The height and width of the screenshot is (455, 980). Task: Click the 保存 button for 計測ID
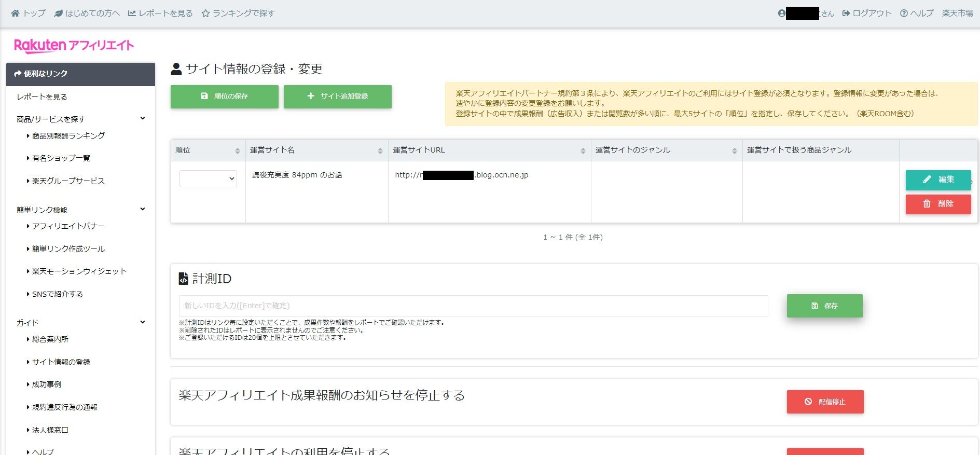tap(825, 306)
